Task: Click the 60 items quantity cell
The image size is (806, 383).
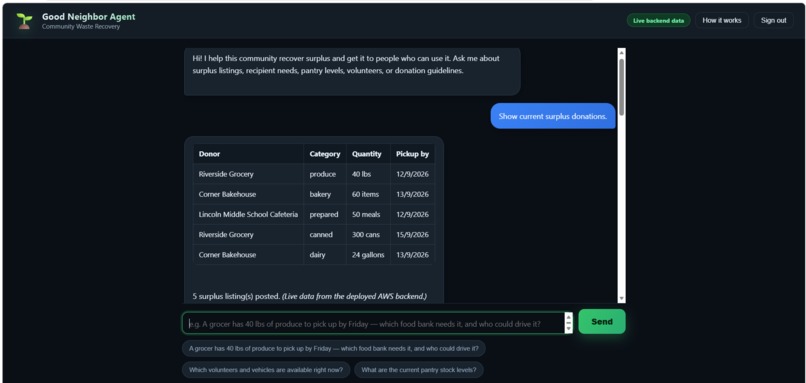Action: (368, 194)
